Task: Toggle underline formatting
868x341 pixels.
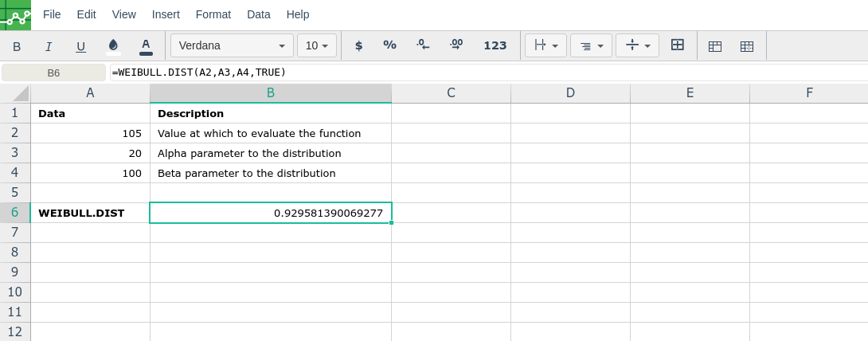Action: pyautogui.click(x=80, y=46)
